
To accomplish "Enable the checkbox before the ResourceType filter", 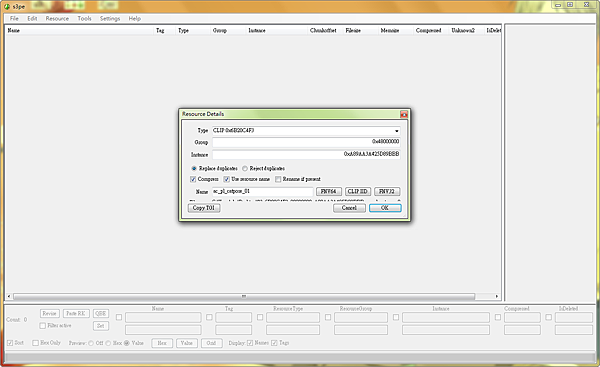I will (x=260, y=317).
